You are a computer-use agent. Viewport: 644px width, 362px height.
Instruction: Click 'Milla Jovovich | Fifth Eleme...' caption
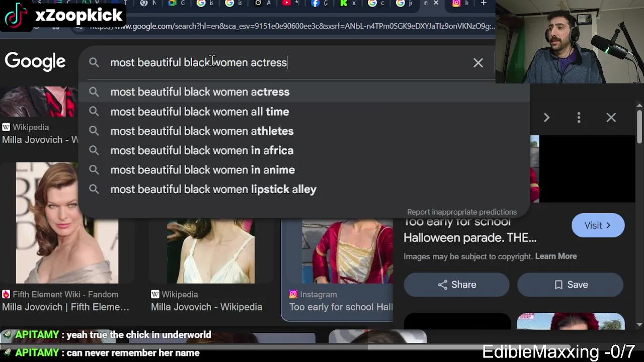[65, 307]
